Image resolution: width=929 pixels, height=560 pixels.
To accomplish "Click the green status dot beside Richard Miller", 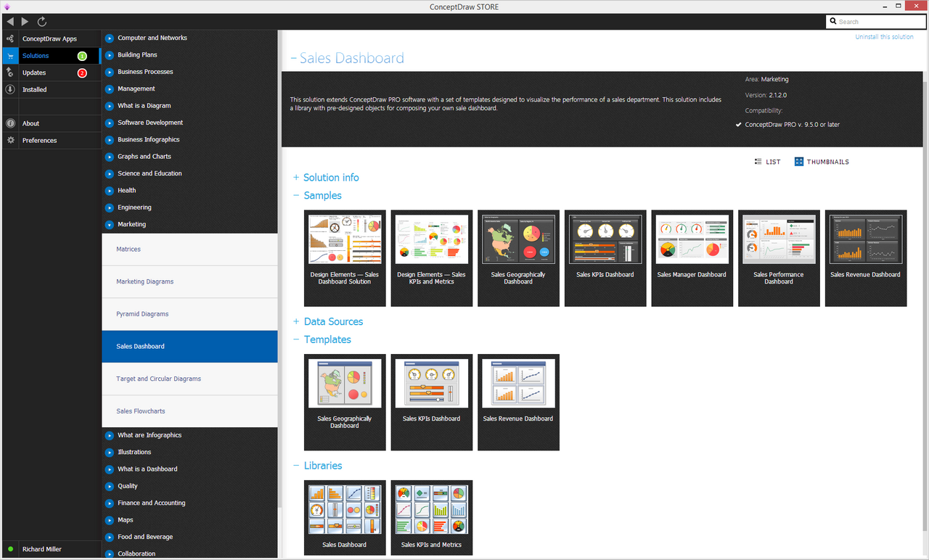I will pos(11,549).
